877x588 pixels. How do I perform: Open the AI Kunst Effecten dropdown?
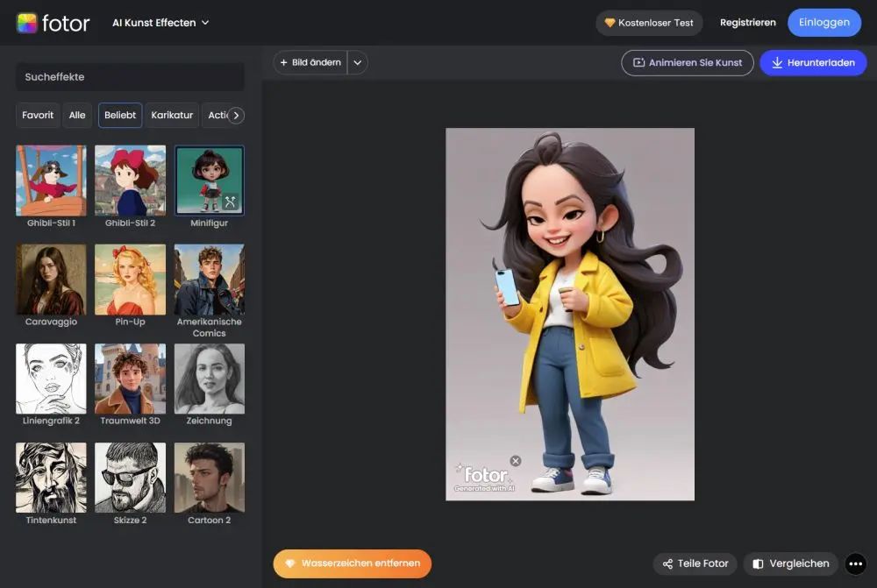coord(160,23)
